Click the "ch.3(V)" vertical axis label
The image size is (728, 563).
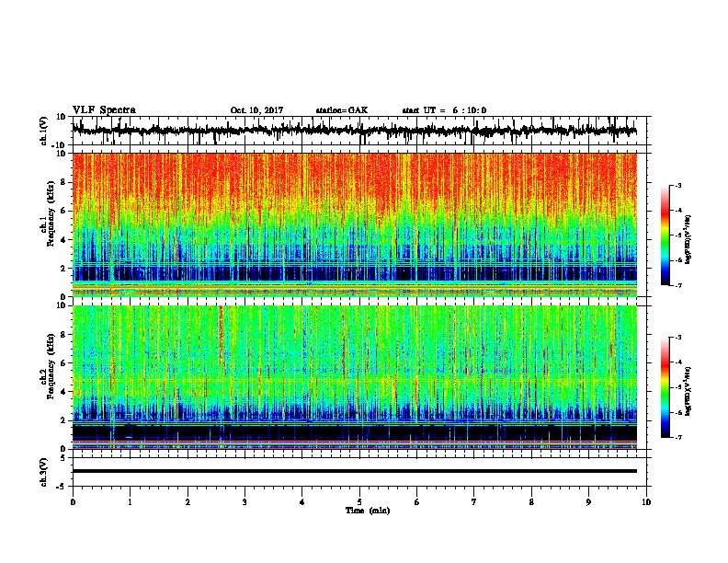(x=44, y=472)
